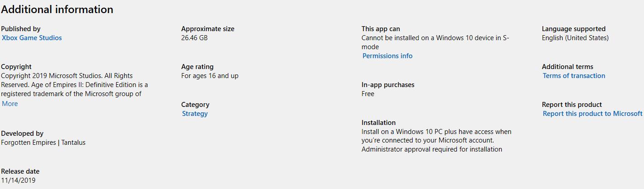This screenshot has height=189, width=644.
Task: Expand copyright text with More link
Action: click(10, 104)
